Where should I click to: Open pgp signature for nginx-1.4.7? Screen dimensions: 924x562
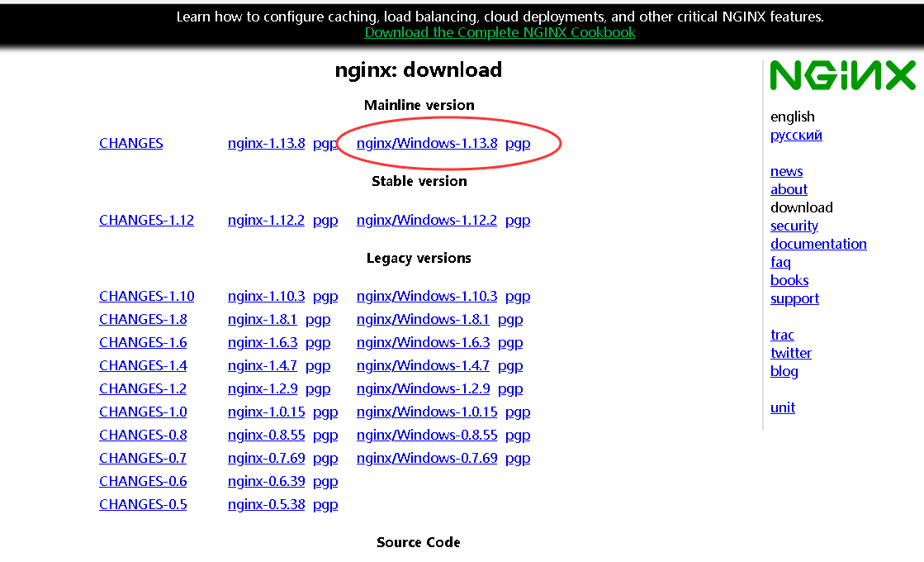[318, 366]
